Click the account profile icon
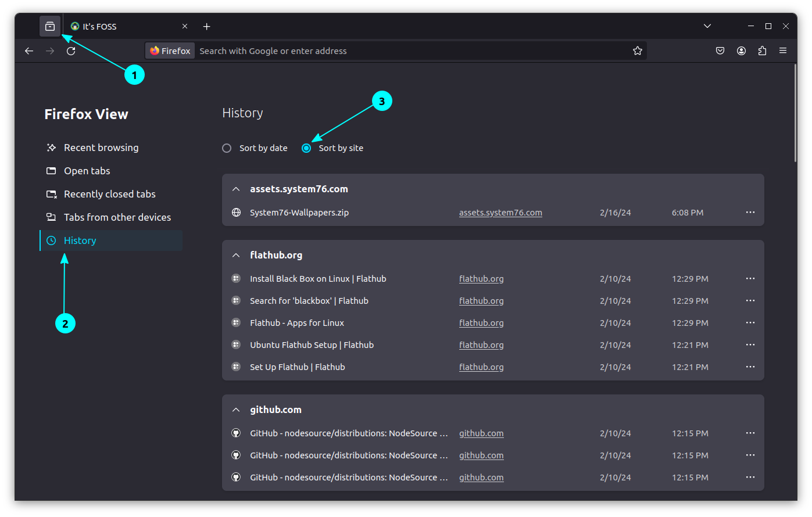This screenshot has width=812, height=517. 741,51
